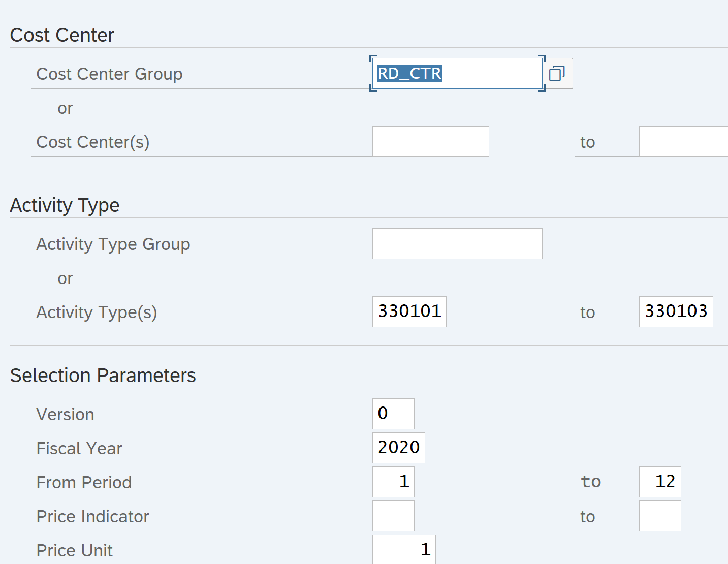Click the Activity Type(s) label
Image resolution: width=728 pixels, height=564 pixels.
pyautogui.click(x=97, y=312)
